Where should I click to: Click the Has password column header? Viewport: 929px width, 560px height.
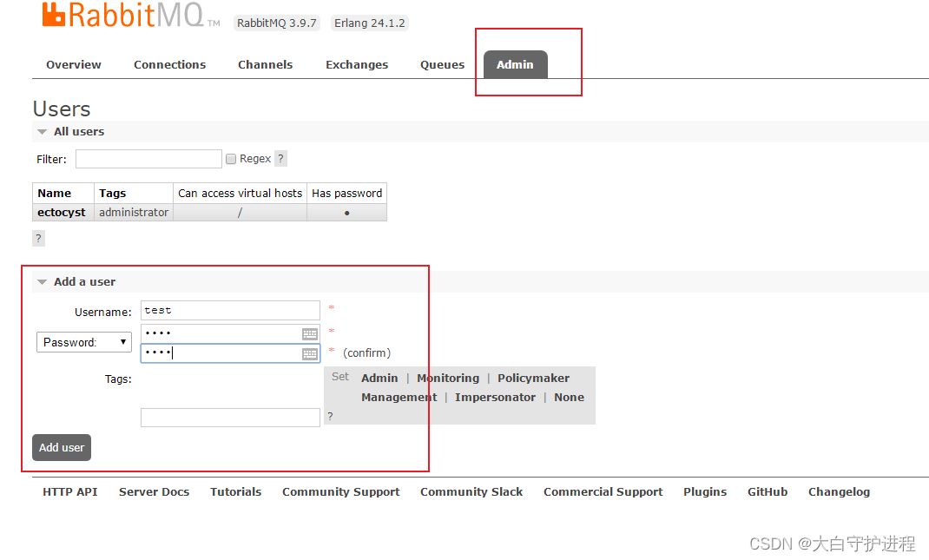click(346, 194)
